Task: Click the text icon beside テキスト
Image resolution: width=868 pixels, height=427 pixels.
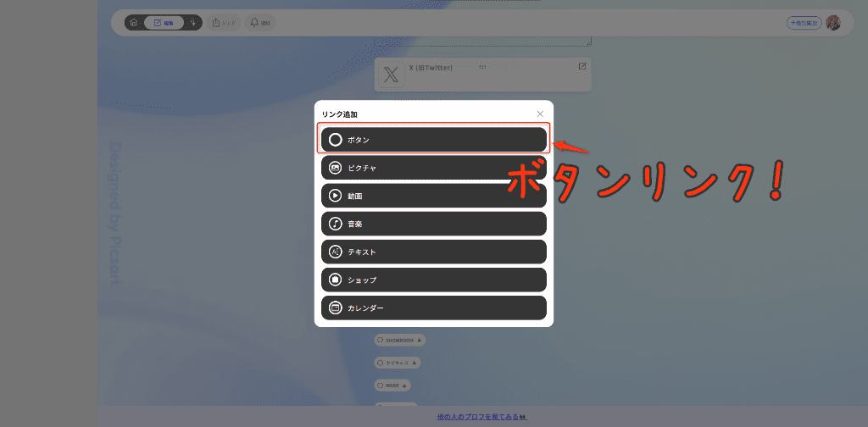Action: tap(336, 252)
